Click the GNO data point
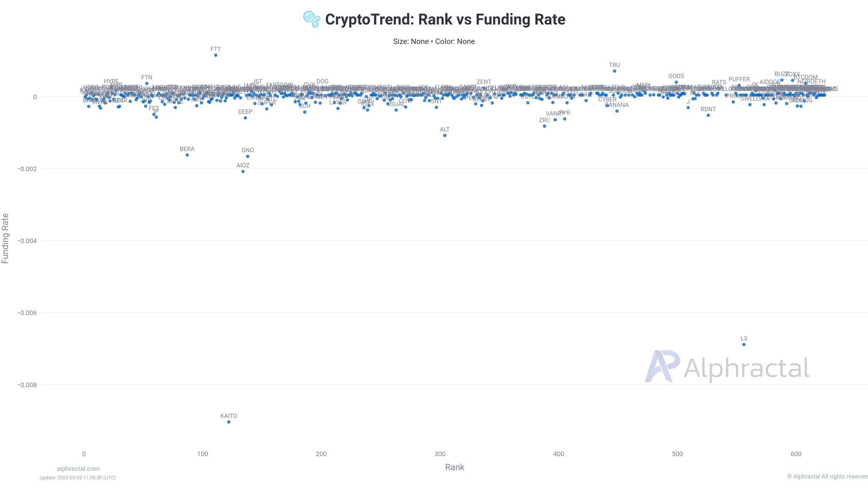868x488 pixels. [x=248, y=156]
